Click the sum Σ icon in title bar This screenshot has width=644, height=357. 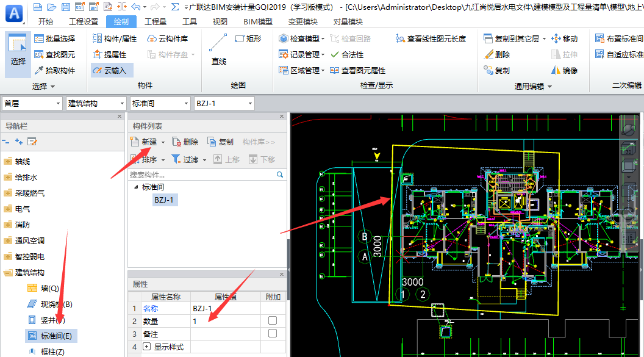pos(175,7)
